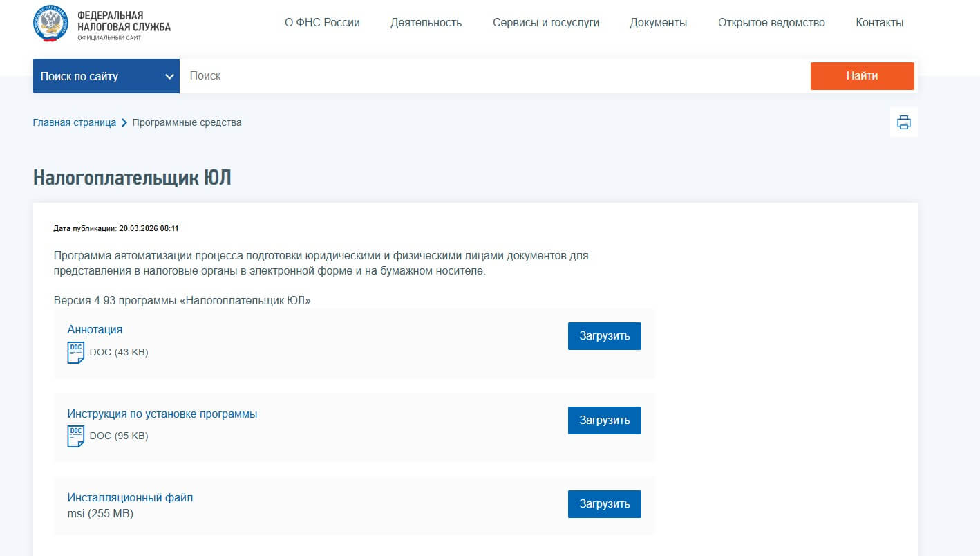Download the msi Инсталляционный файл via Загрузить
The image size is (980, 556).
point(604,504)
